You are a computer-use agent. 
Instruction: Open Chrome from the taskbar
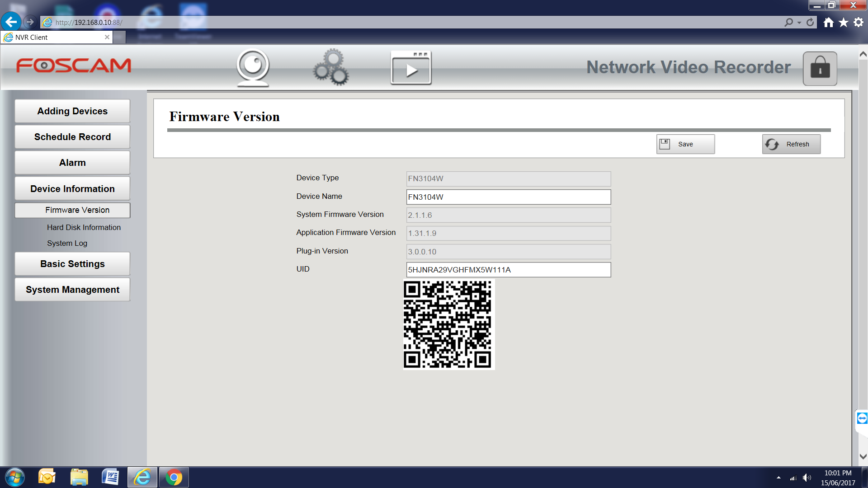click(x=174, y=477)
